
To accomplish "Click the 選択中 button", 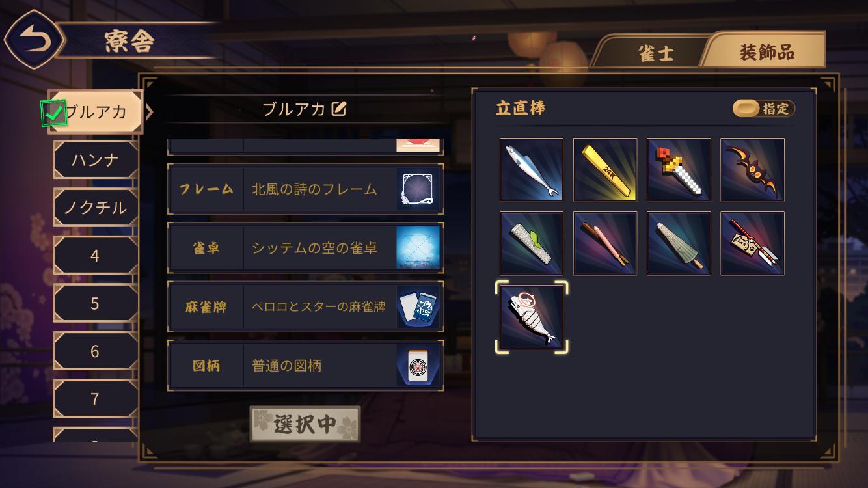I will click(305, 424).
